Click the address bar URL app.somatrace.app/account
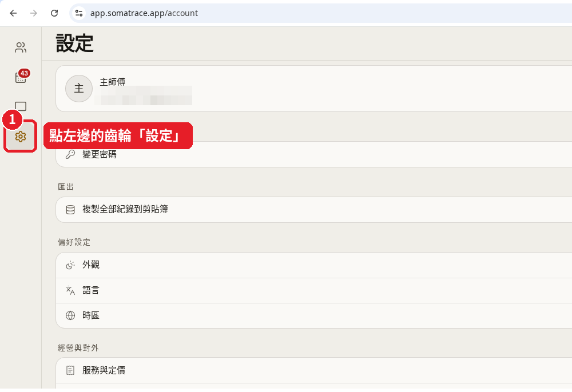Viewport: 572px width, 392px height. (144, 13)
